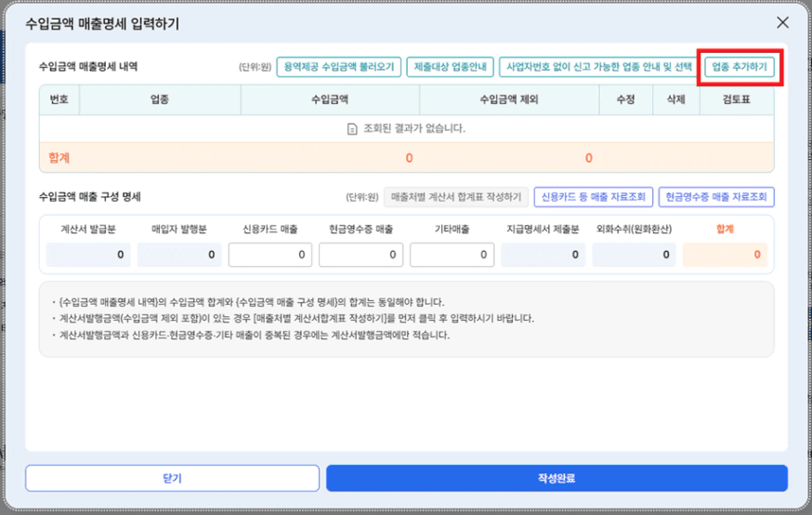Click the 매입자 발행분 field
The image size is (812, 515).
coord(178,254)
